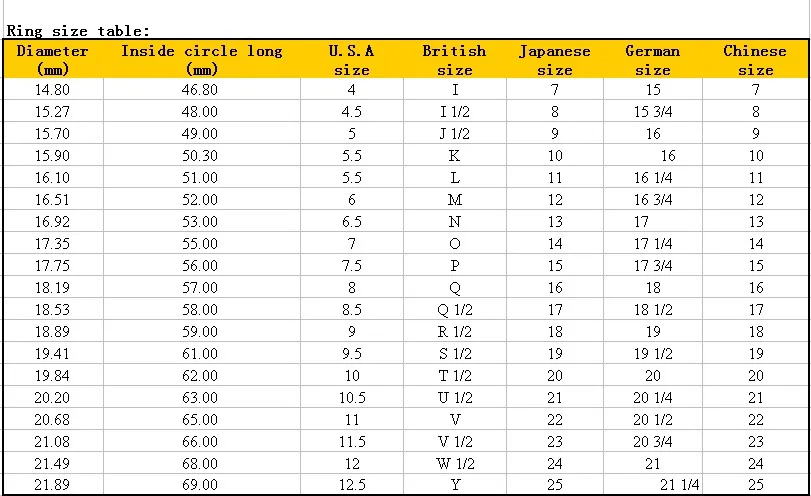Select inside circle value 65.00

click(x=202, y=419)
